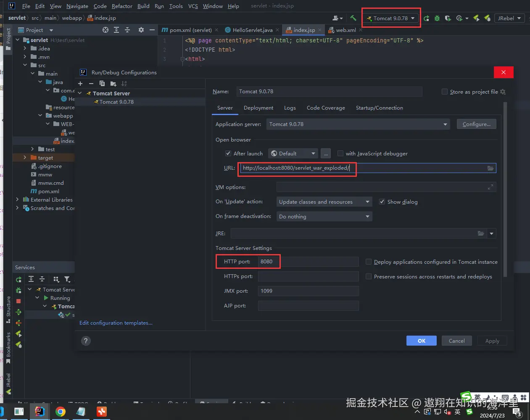This screenshot has width=530, height=420.
Task: Click the Profiler run icon in main toolbar
Action: [x=459, y=18]
